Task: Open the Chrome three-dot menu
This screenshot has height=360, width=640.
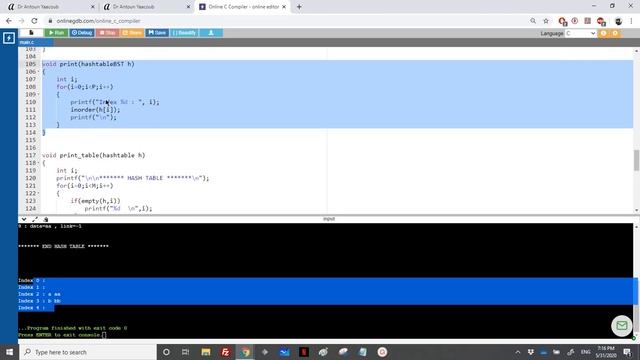Action: tap(631, 21)
